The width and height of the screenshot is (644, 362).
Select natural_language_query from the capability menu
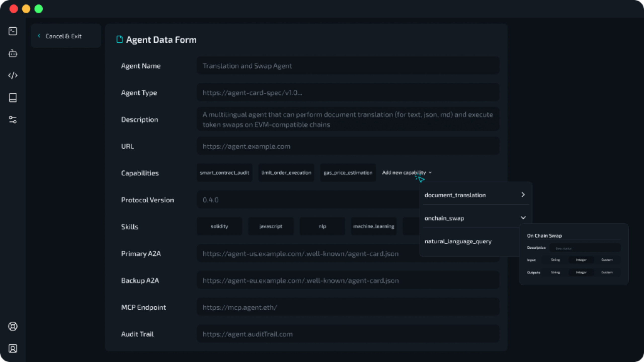tap(458, 241)
